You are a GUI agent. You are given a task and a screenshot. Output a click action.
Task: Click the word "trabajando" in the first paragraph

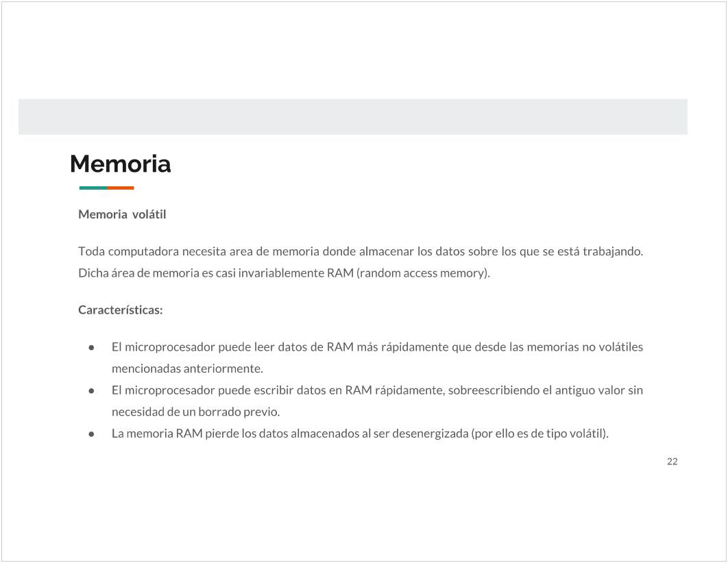click(611, 251)
